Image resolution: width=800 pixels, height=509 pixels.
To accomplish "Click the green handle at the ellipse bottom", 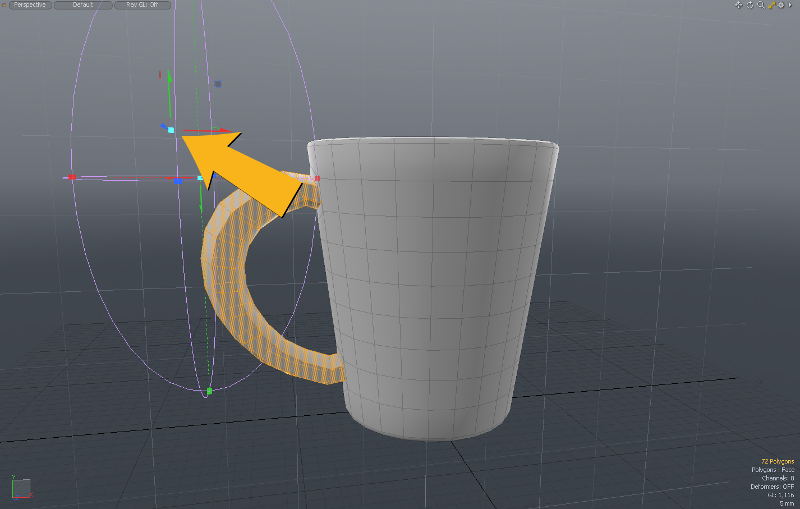I will (x=208, y=392).
